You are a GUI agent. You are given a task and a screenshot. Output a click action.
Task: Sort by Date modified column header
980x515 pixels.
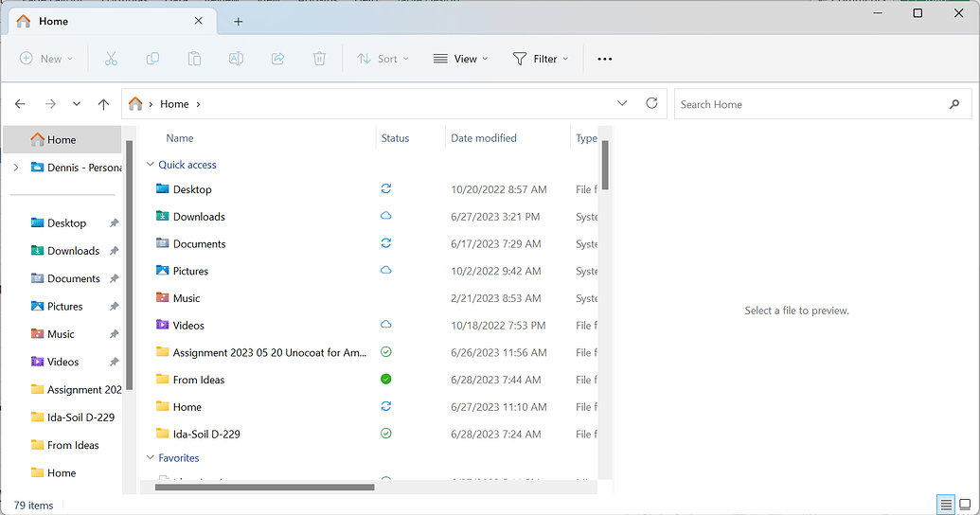tap(484, 138)
